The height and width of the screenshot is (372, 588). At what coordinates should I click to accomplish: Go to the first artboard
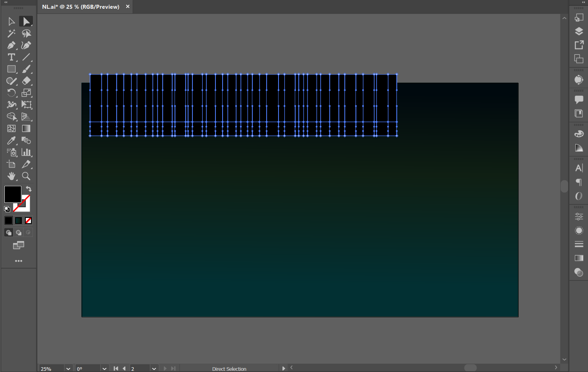(116, 368)
